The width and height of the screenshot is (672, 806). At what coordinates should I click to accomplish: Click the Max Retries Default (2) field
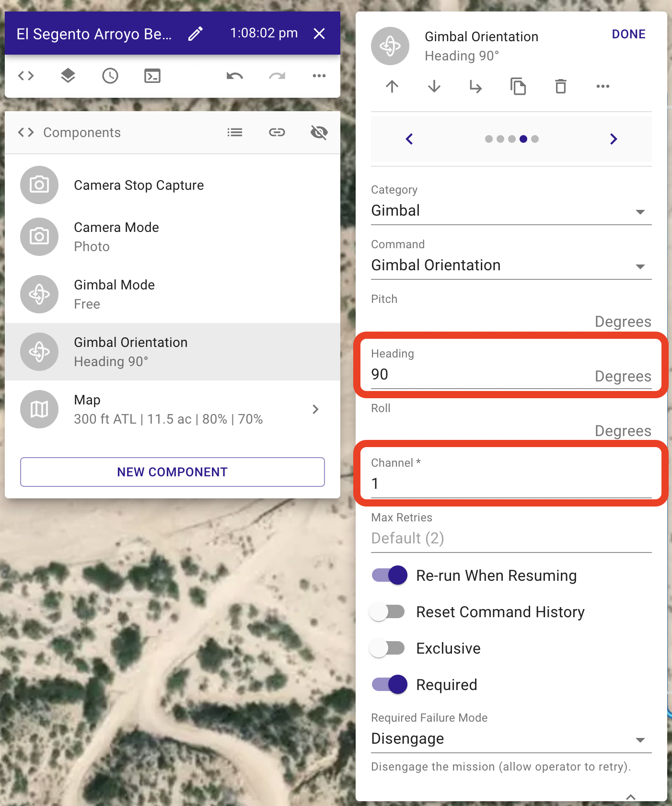511,539
